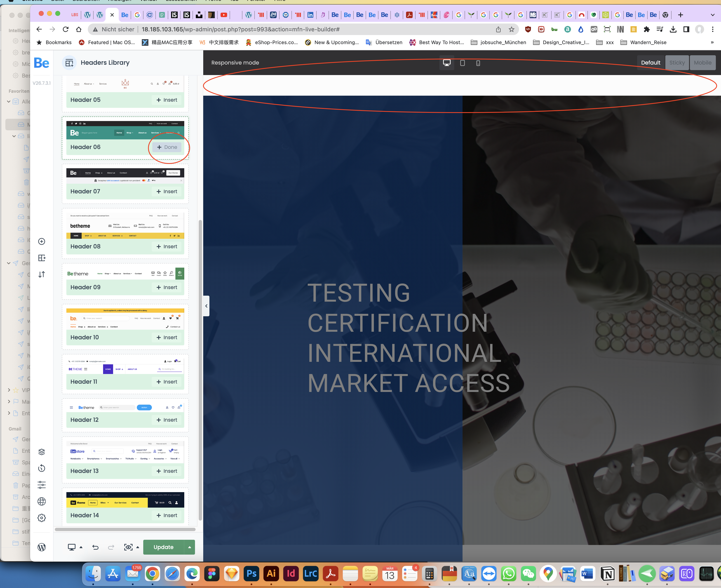This screenshot has height=588, width=721.
Task: Click the share page icon in address bar
Action: [498, 29]
